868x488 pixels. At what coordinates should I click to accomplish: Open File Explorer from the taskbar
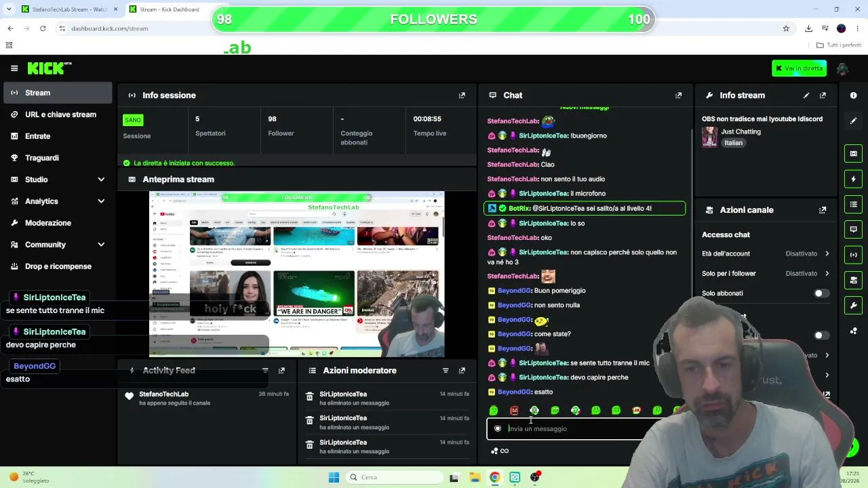pos(475,477)
